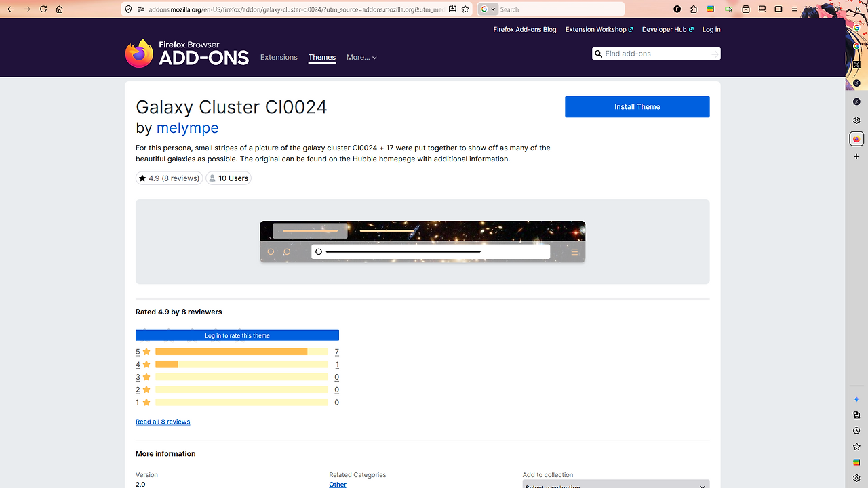Open the Extension Workshop link

(x=599, y=30)
